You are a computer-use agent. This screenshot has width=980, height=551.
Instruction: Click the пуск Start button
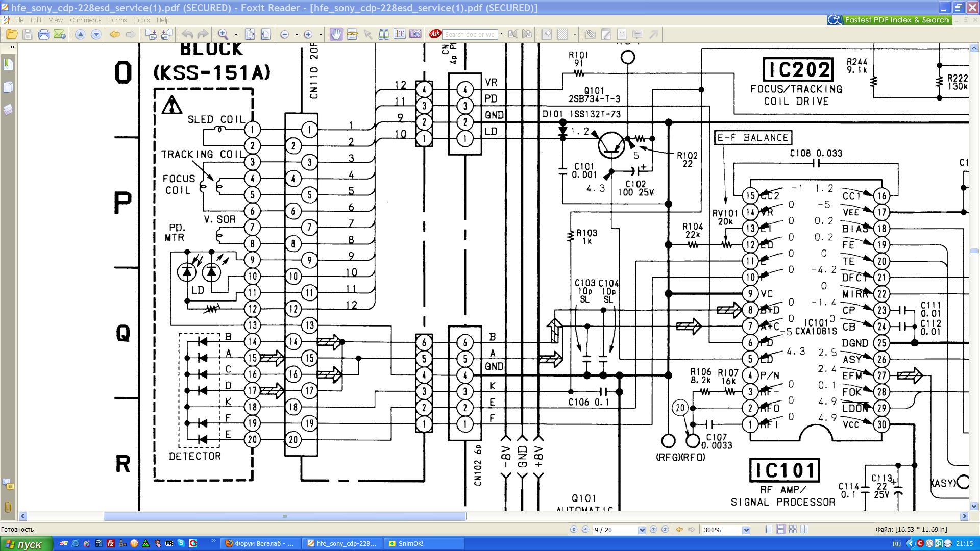coord(27,544)
